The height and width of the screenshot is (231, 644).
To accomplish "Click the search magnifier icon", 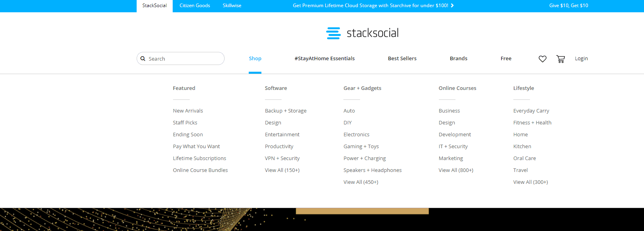I will 143,59.
